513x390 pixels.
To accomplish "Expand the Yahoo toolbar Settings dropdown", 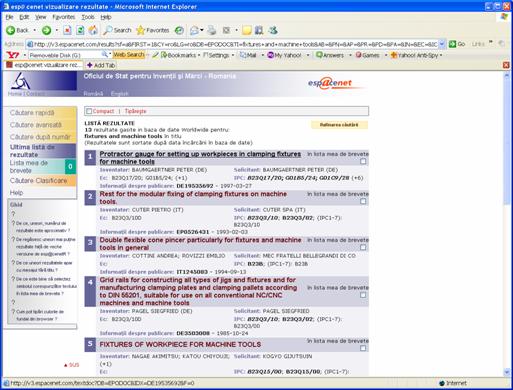I will click(233, 55).
